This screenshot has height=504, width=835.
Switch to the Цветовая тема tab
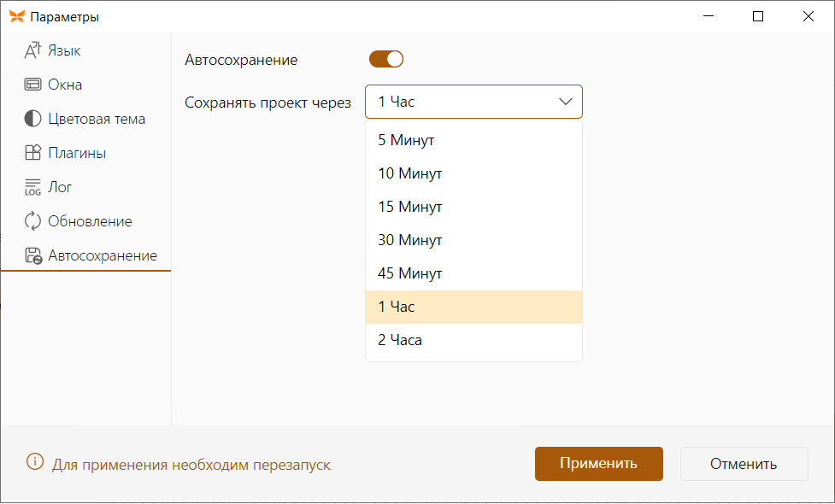click(97, 119)
